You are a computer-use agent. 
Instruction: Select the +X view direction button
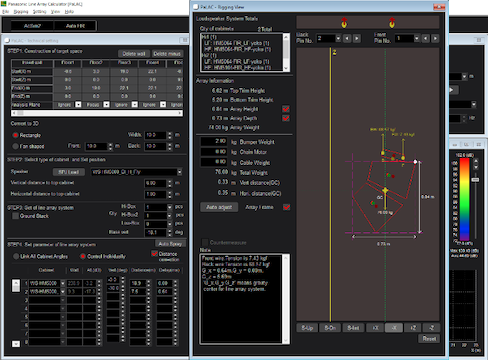click(375, 328)
